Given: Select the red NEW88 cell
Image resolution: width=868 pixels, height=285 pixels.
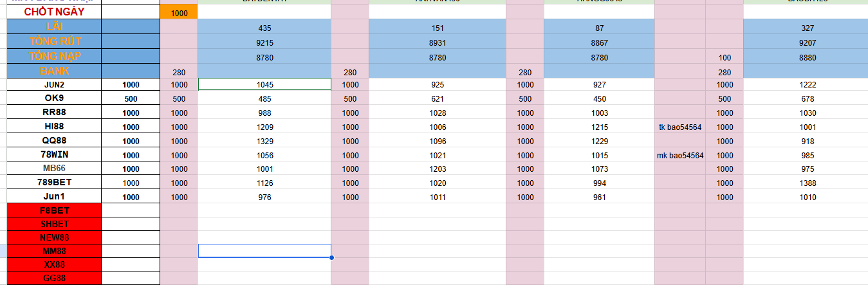Looking at the screenshot, I should coord(54,238).
